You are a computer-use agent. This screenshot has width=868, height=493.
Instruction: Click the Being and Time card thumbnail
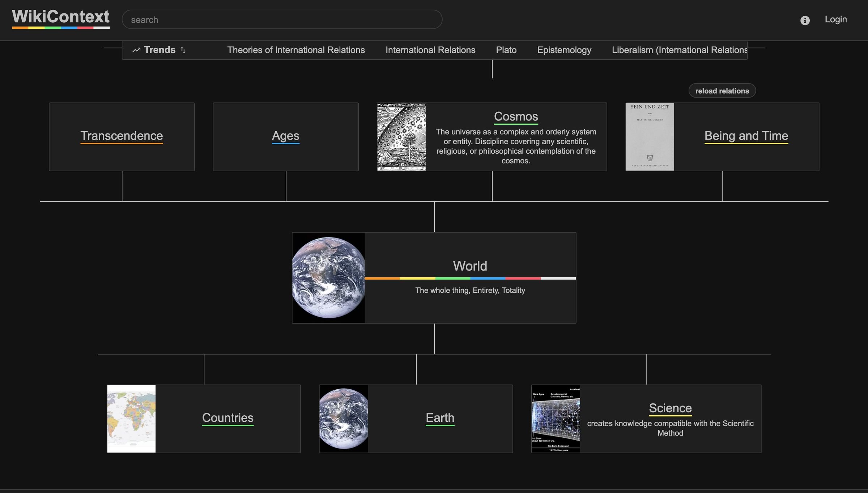click(x=650, y=136)
